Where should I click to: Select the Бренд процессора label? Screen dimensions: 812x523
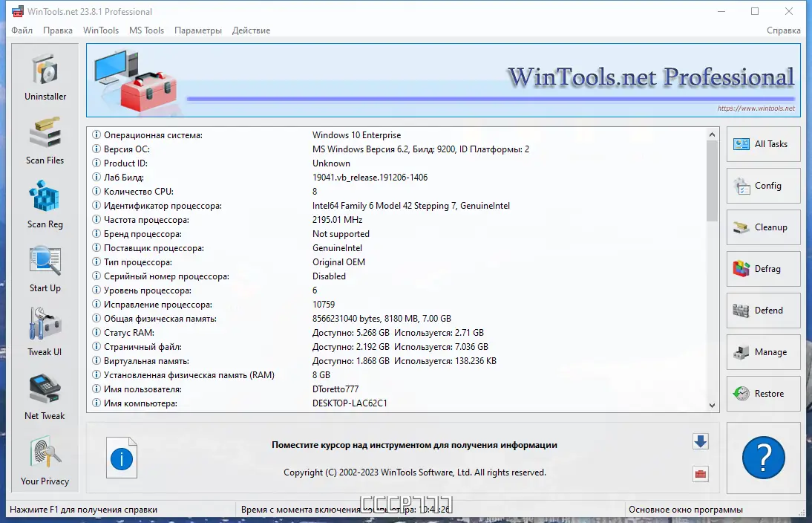143,234
